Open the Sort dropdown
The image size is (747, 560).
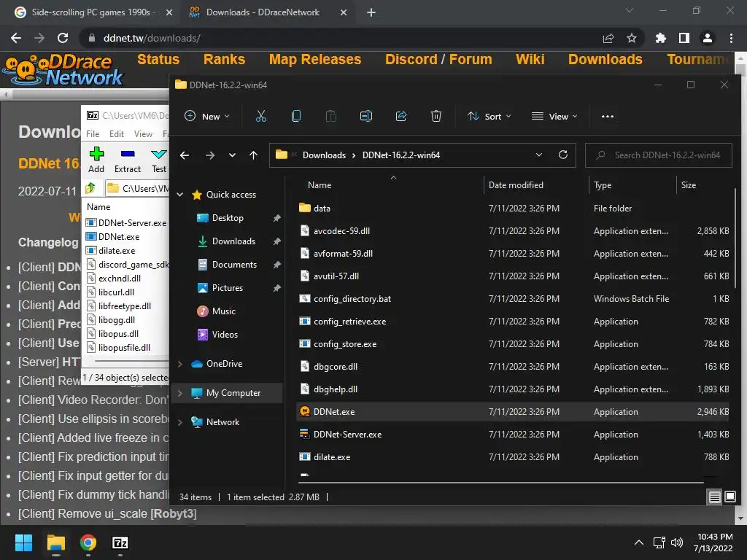(489, 116)
